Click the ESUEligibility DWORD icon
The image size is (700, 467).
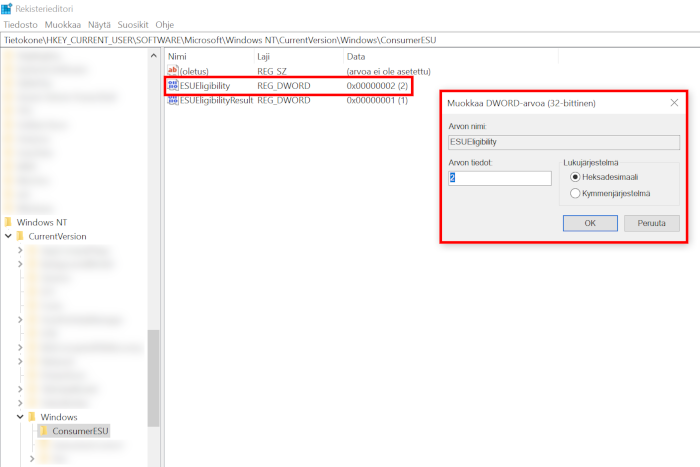click(x=173, y=85)
